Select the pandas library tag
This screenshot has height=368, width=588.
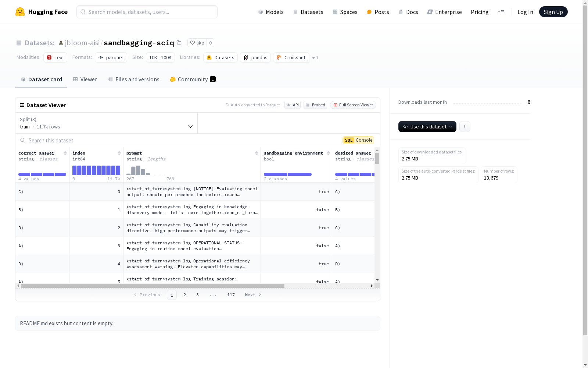255,57
